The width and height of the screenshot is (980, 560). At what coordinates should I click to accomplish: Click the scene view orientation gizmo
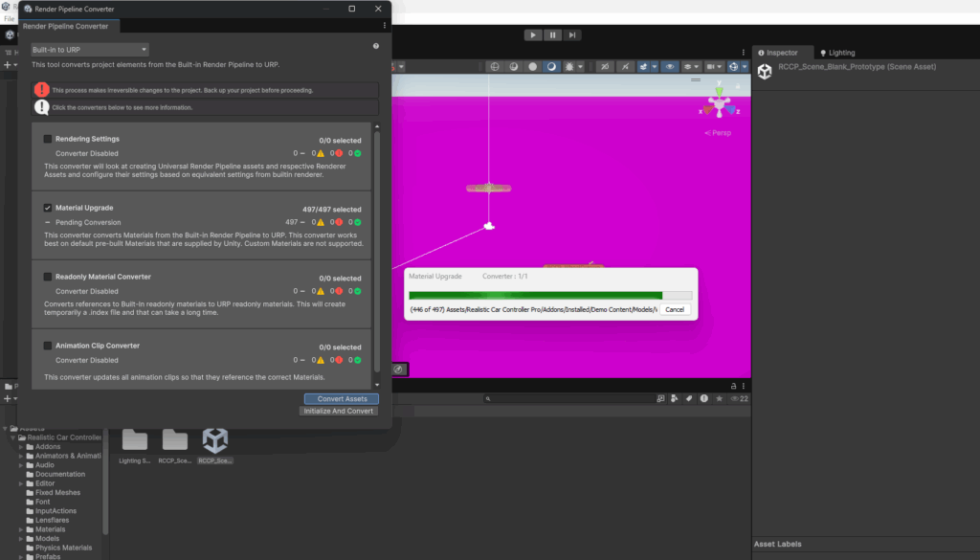click(x=718, y=103)
